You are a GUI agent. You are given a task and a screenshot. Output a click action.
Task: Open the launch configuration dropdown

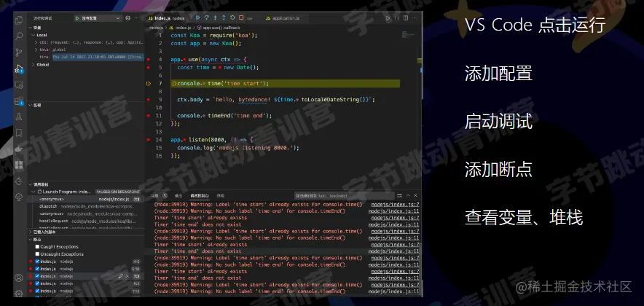pyautogui.click(x=101, y=18)
